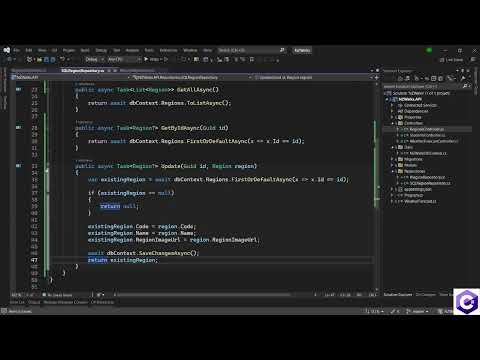Open the project navigation dropdown in editor
Image resolution: width=480 pixels, height=360 pixels.
click(70, 77)
